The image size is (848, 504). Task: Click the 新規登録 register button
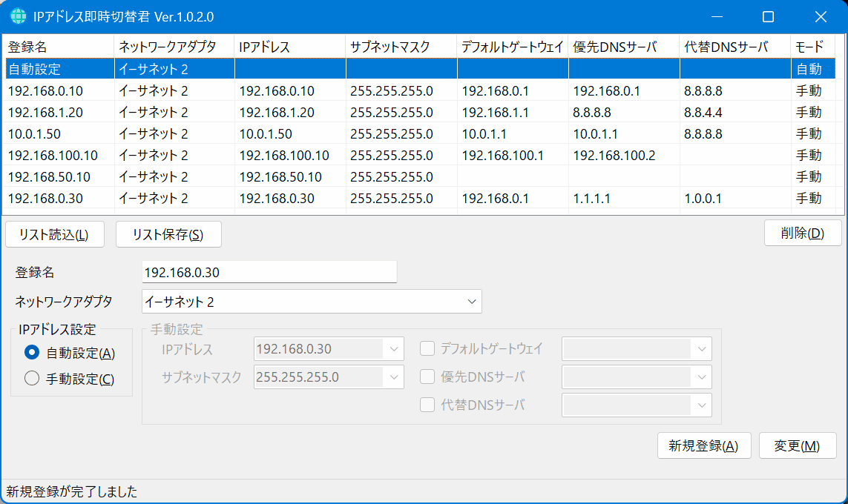pos(703,445)
